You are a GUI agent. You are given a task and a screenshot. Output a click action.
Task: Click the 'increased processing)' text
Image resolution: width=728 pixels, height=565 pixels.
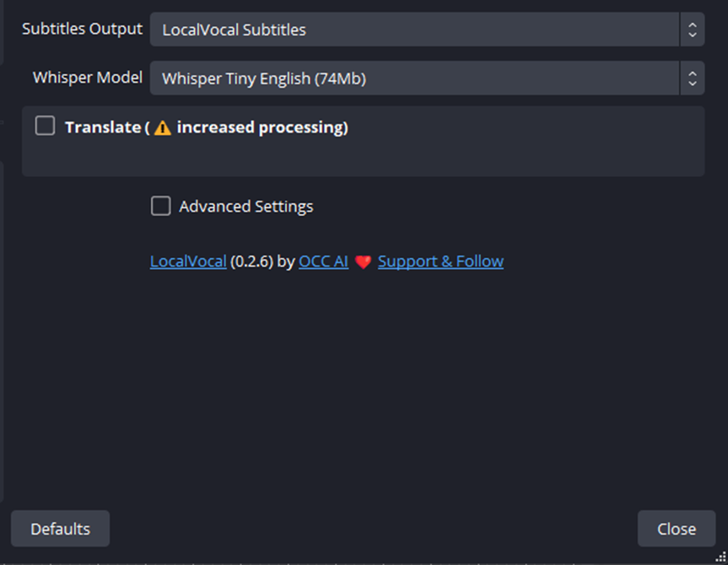[x=262, y=127]
